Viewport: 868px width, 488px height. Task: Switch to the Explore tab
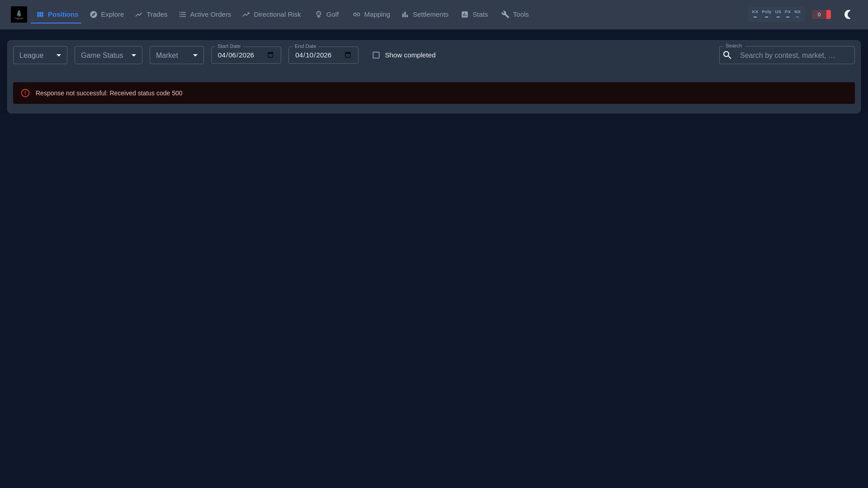coord(107,14)
